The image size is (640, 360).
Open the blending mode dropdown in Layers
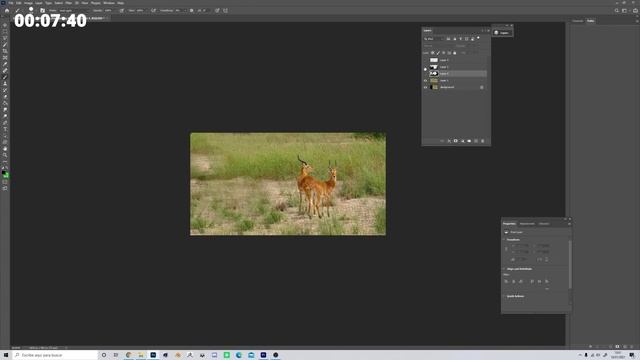[x=437, y=46]
